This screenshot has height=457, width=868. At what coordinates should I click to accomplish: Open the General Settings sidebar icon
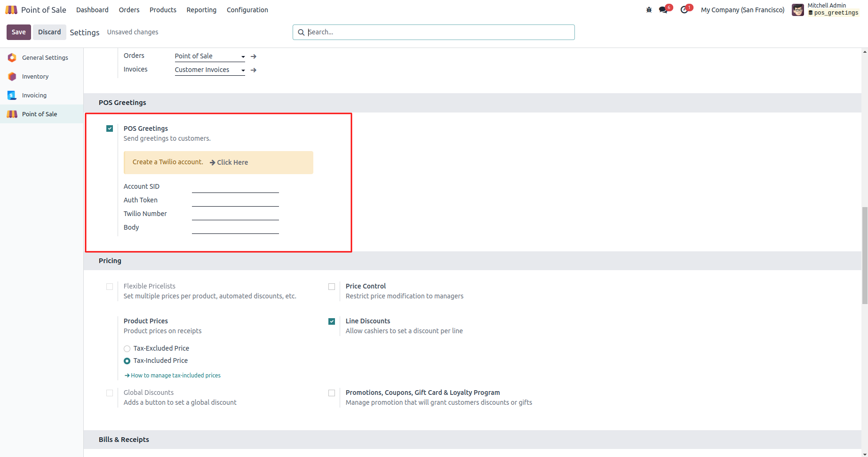pyautogui.click(x=12, y=57)
